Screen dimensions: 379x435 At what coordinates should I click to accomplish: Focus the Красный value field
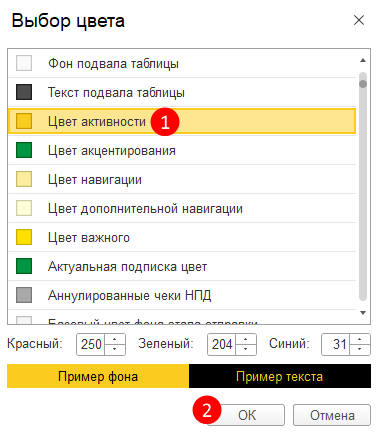tap(90, 344)
